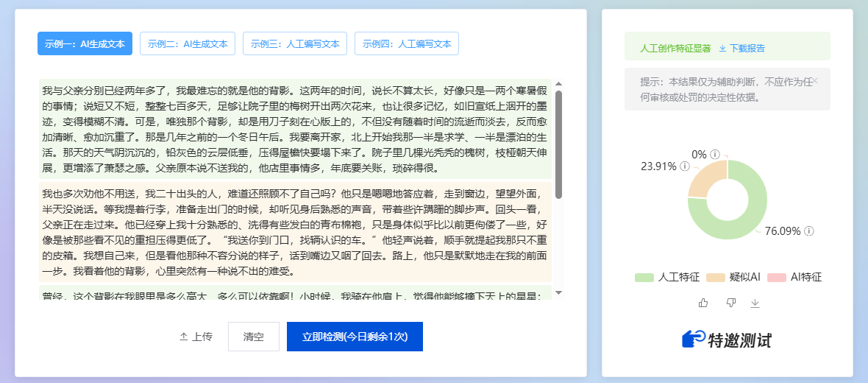
Task: Give a thumbs-up to the result
Action: coord(703,303)
